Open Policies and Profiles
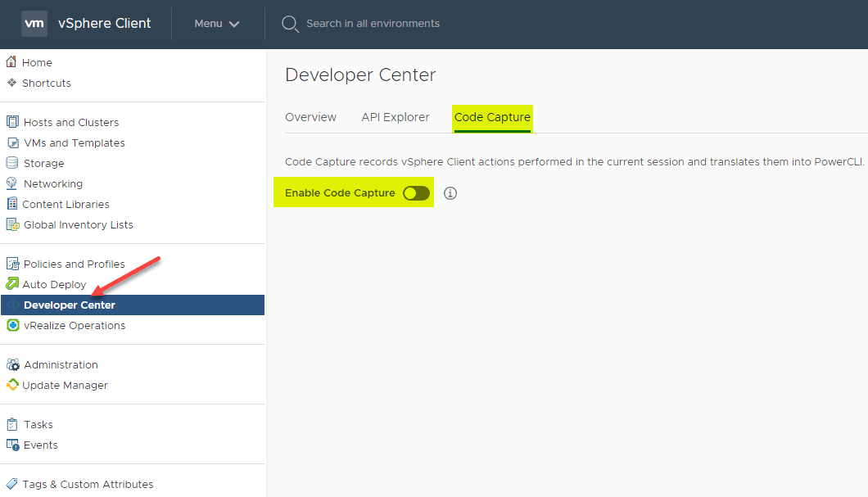The image size is (868, 497). pos(74,264)
